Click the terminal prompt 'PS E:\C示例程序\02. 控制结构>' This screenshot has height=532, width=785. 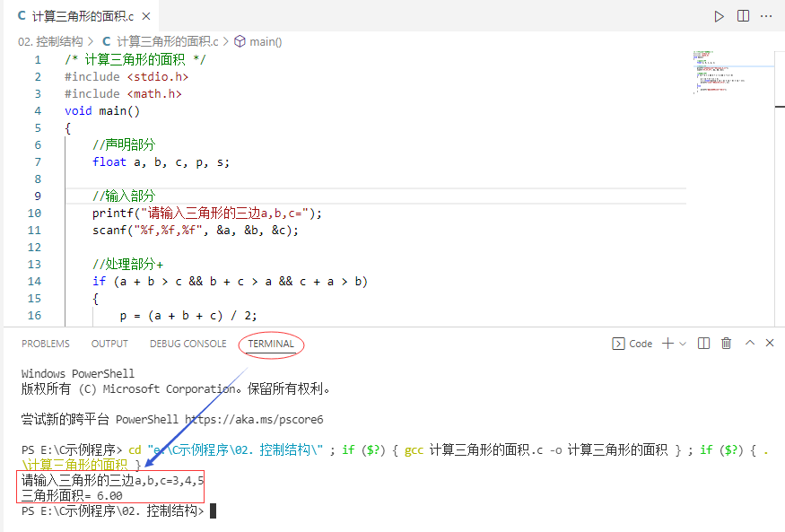113,511
